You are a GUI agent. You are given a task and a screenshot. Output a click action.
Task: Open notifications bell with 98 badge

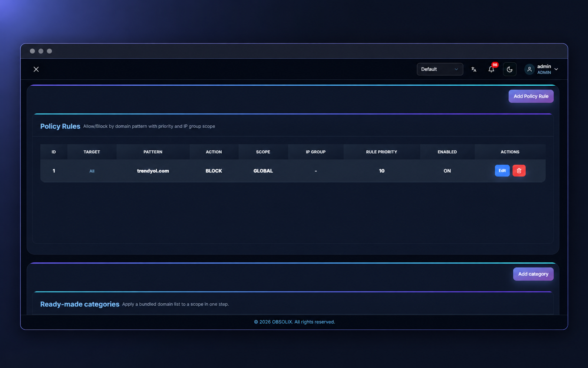pos(491,69)
